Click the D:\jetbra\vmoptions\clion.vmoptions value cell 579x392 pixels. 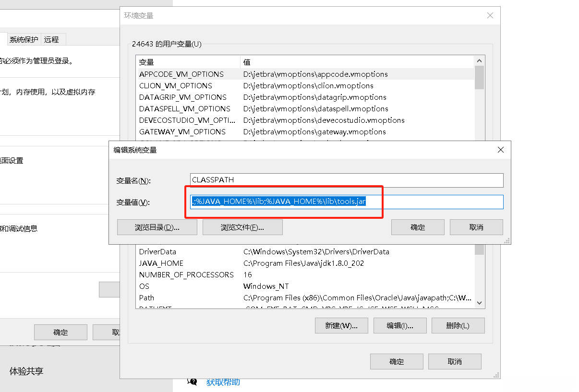tap(308, 85)
